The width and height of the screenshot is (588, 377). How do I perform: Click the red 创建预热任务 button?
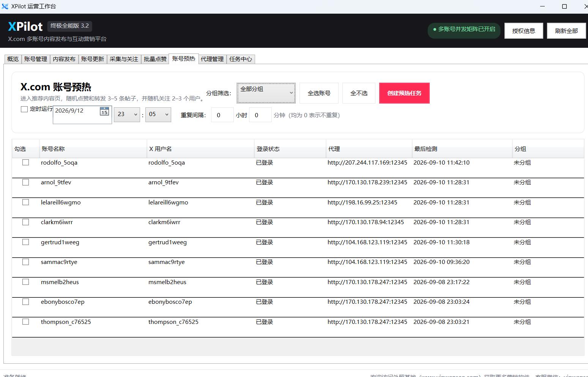pos(404,93)
